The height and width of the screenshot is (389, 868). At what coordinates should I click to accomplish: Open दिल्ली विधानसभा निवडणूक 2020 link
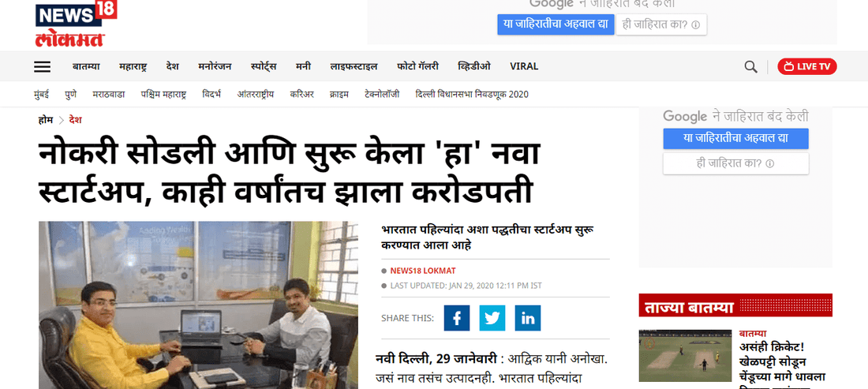click(472, 95)
